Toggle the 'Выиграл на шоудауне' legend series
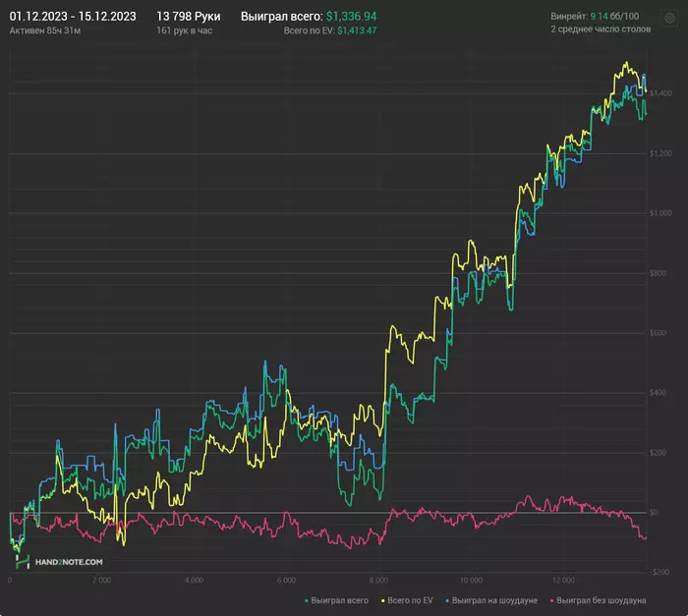 point(491,600)
